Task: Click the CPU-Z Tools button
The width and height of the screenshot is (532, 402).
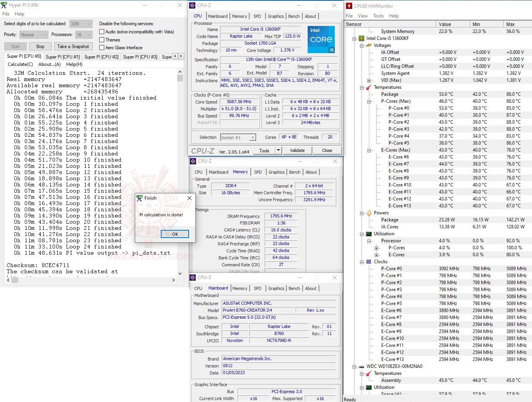Action: pos(264,150)
